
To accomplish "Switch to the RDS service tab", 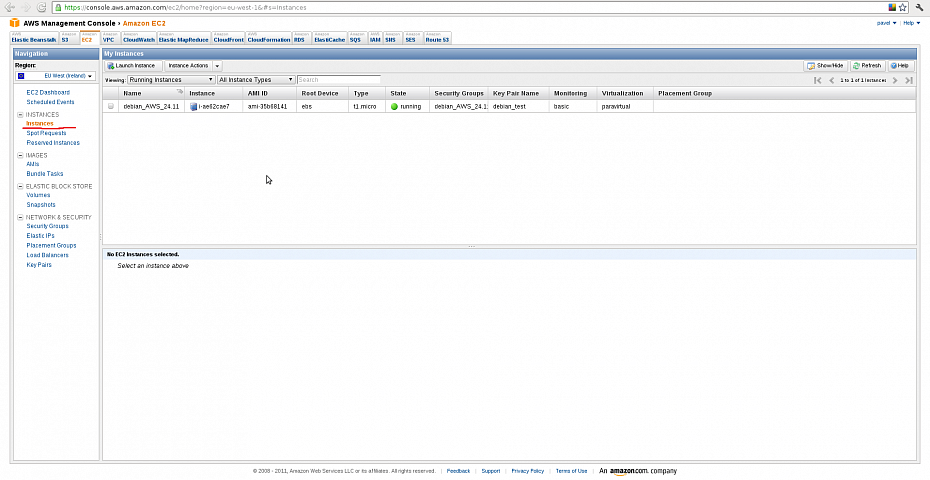I will 301,38.
